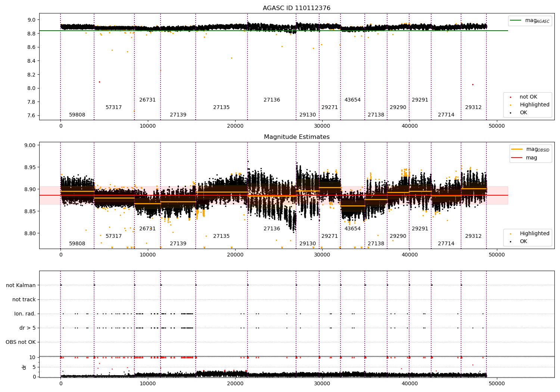
Task: Click OBSID label 27135 in the top plot
Action: 221,108
